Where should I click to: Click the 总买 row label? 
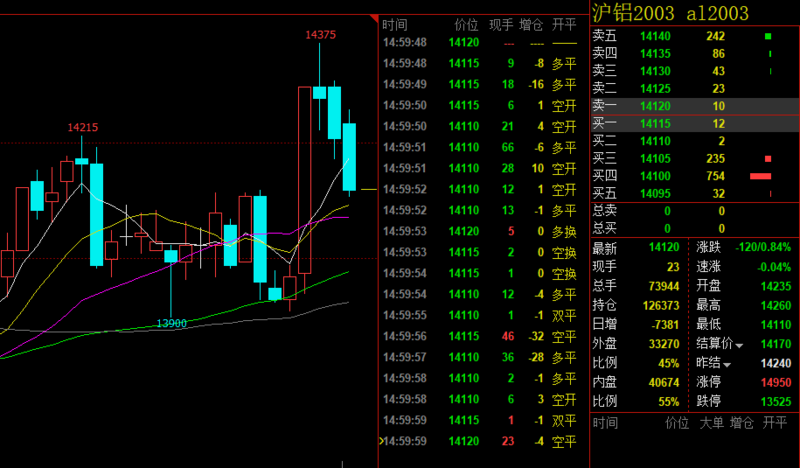(x=605, y=228)
